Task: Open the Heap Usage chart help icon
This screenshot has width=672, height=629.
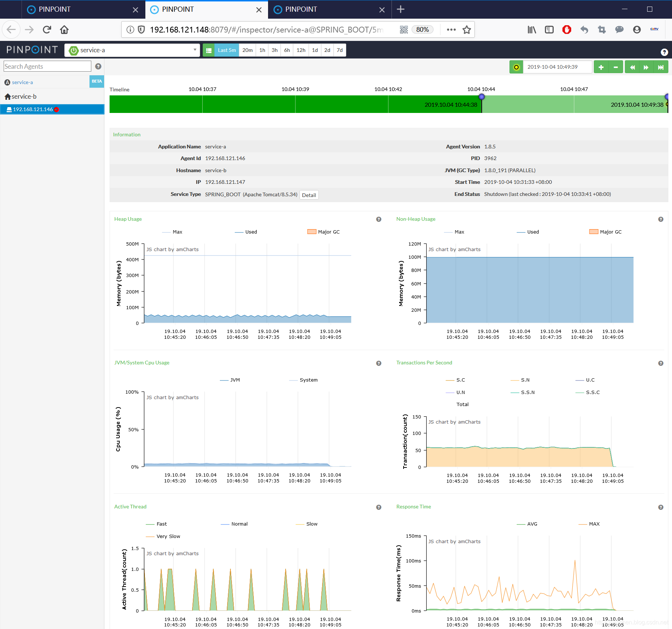Action: (x=379, y=219)
